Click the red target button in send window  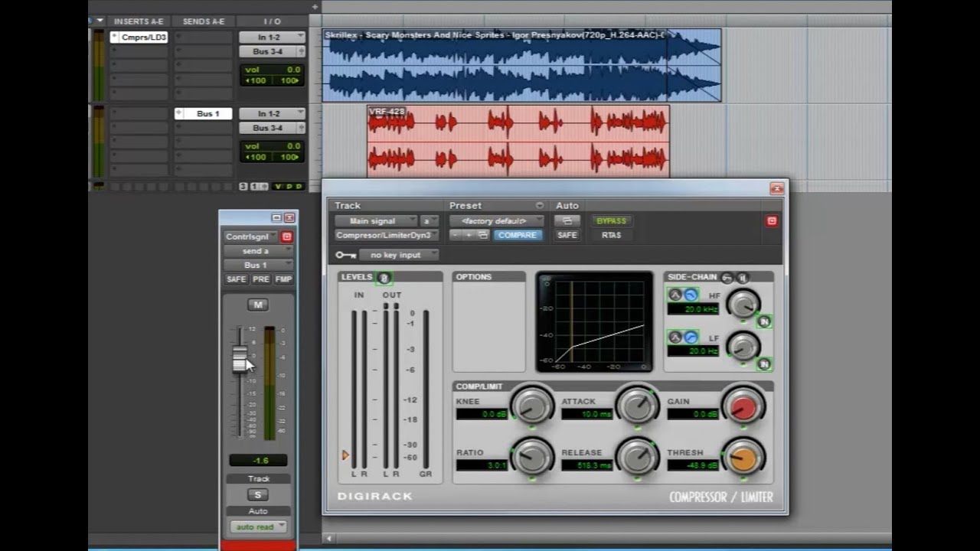click(x=286, y=237)
